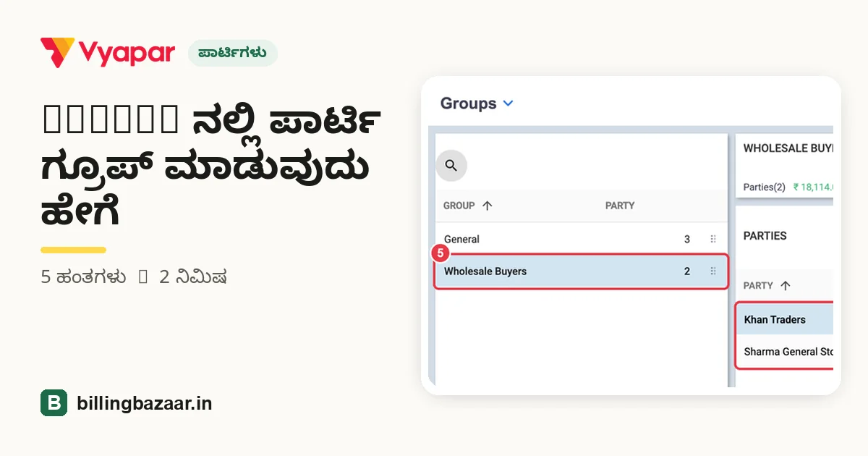The width and height of the screenshot is (868, 456).
Task: Click the party count 3 for General
Action: pyautogui.click(x=687, y=240)
